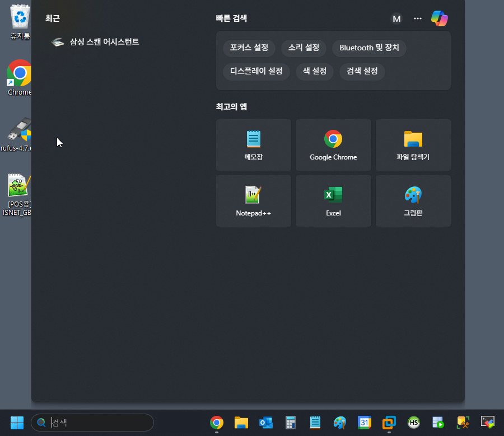
Task: Open terminal-style icon at taskbar end
Action: pyautogui.click(x=488, y=423)
